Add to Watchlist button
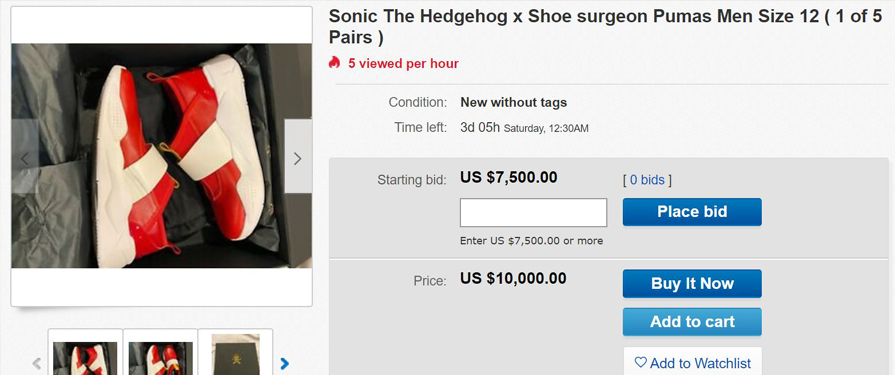This screenshot has height=375, width=895. [692, 361]
